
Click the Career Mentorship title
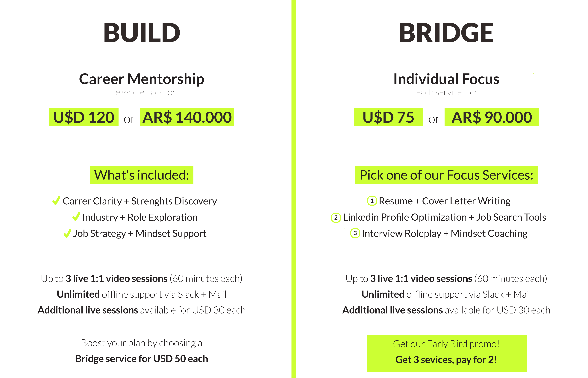tap(142, 79)
